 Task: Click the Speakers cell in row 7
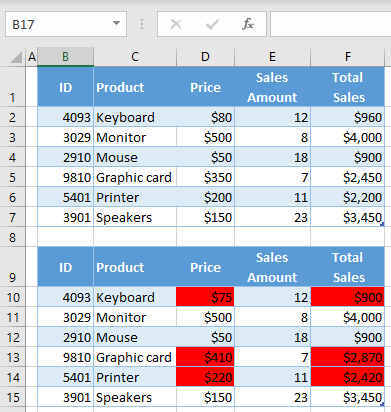click(x=135, y=217)
